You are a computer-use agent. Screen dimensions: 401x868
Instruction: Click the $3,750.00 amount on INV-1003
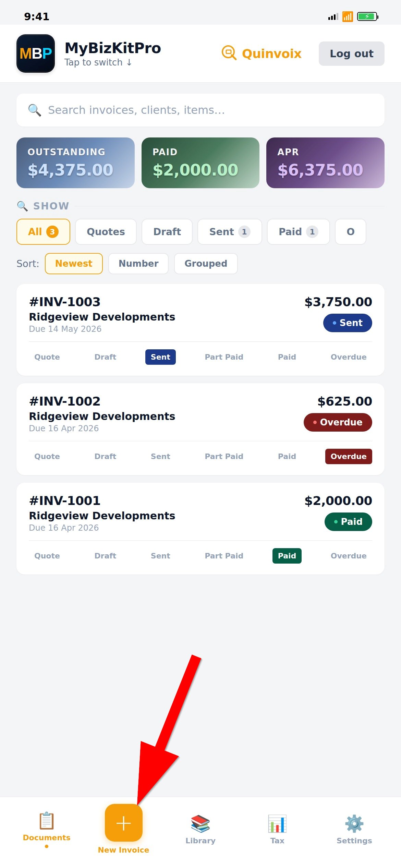click(338, 302)
